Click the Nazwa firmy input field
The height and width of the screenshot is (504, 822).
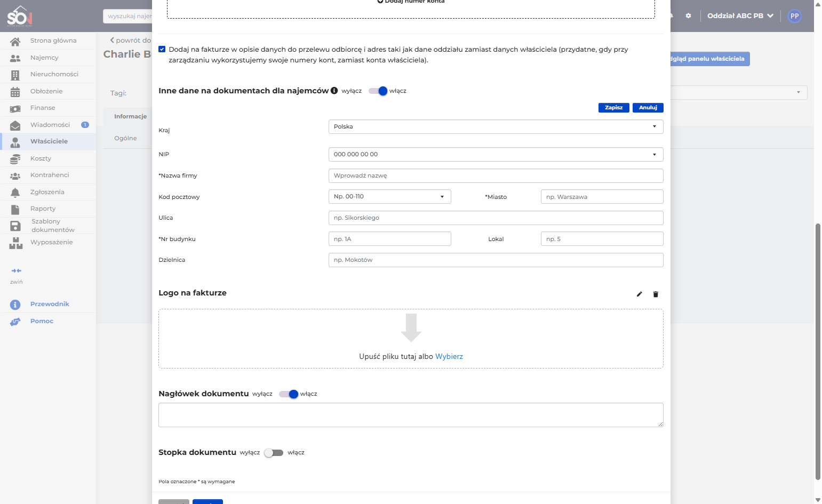(x=496, y=176)
